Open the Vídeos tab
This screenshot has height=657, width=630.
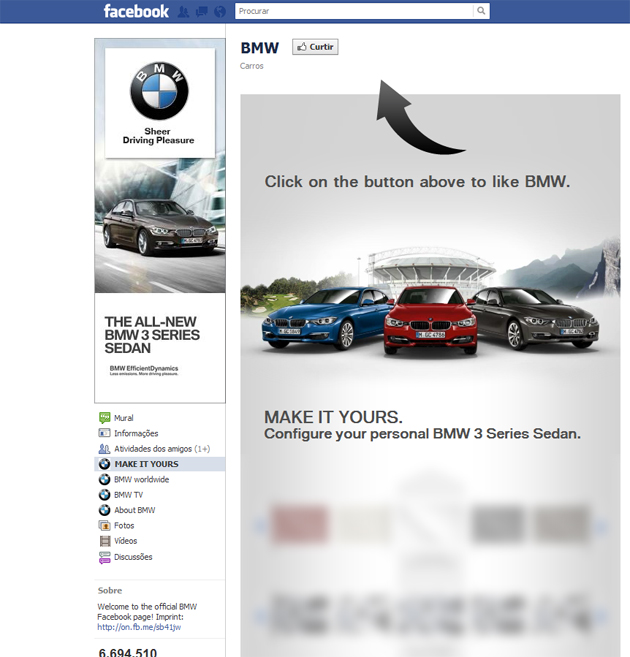(126, 541)
